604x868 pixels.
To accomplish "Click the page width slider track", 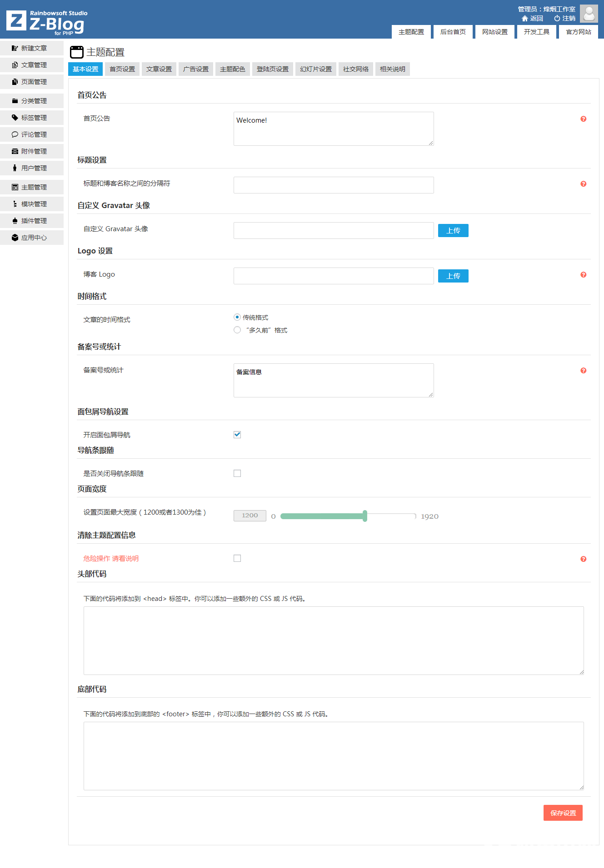I will 348,516.
